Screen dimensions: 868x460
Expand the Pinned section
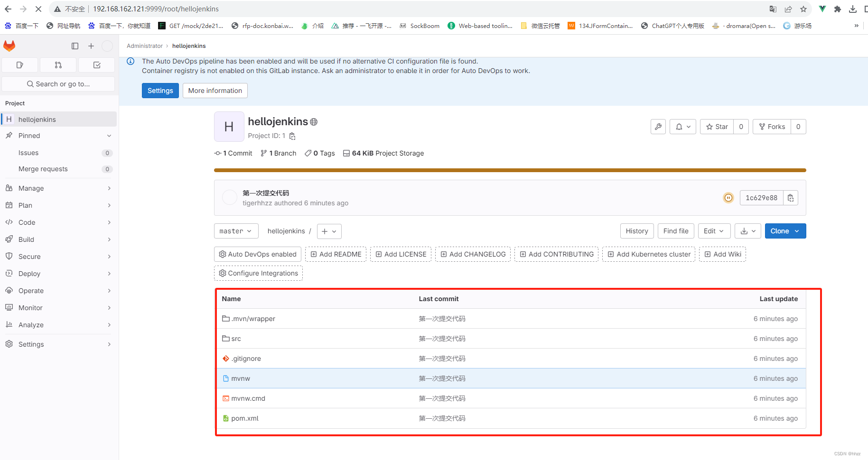point(58,136)
